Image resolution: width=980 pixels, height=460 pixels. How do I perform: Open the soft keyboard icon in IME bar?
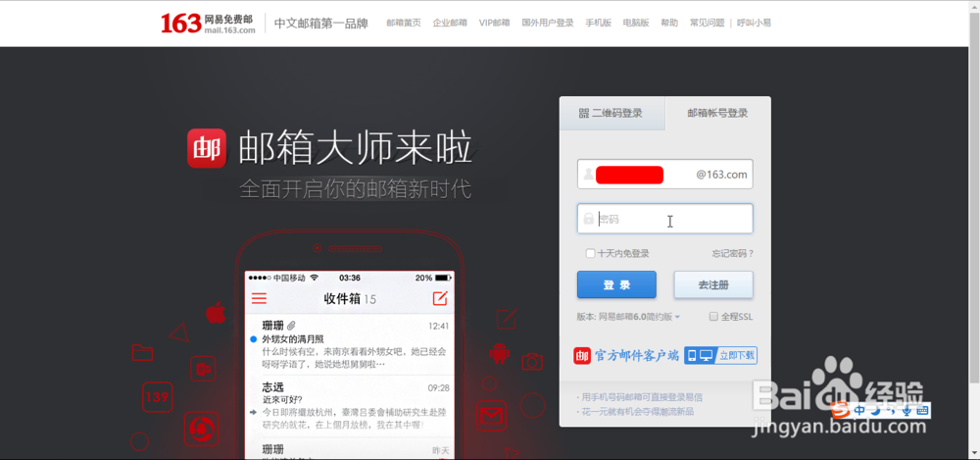[x=922, y=411]
